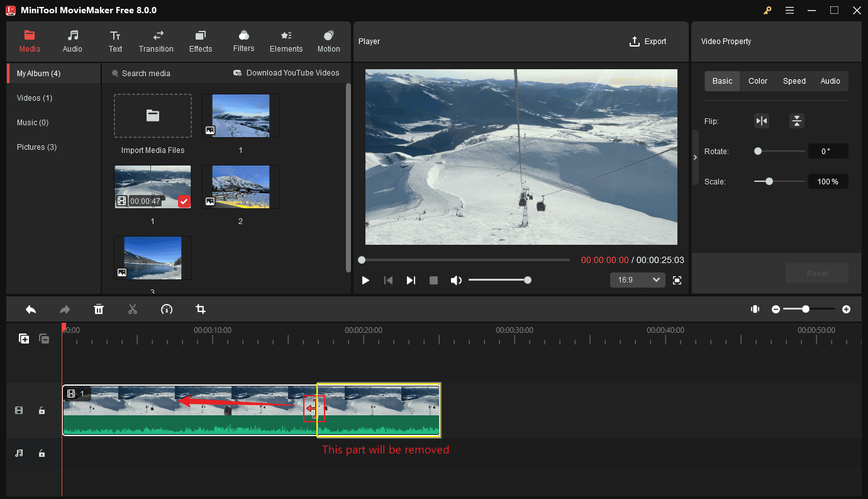The width and height of the screenshot is (868, 499).
Task: Go to the previous frame
Action: tap(388, 280)
